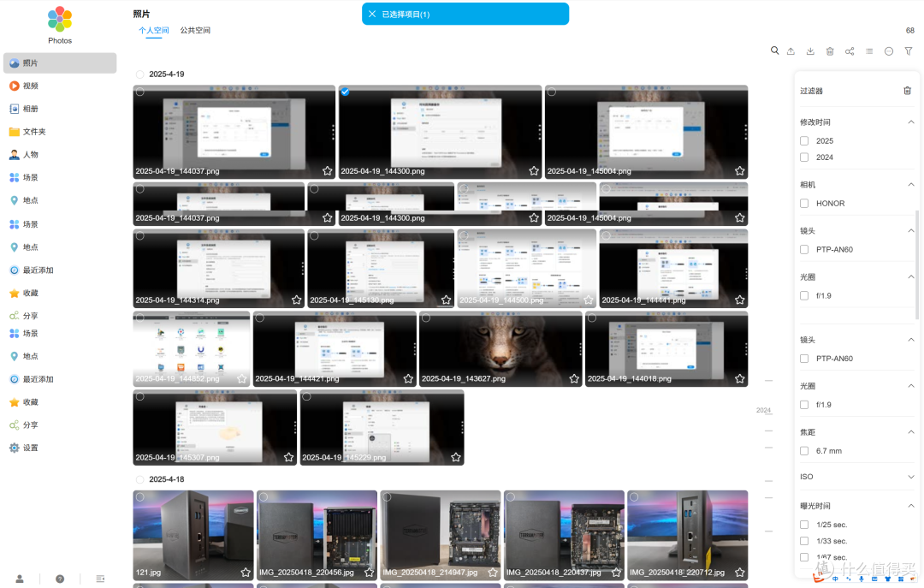The image size is (924, 588).
Task: Click the user account icon at bottom left
Action: 20,579
